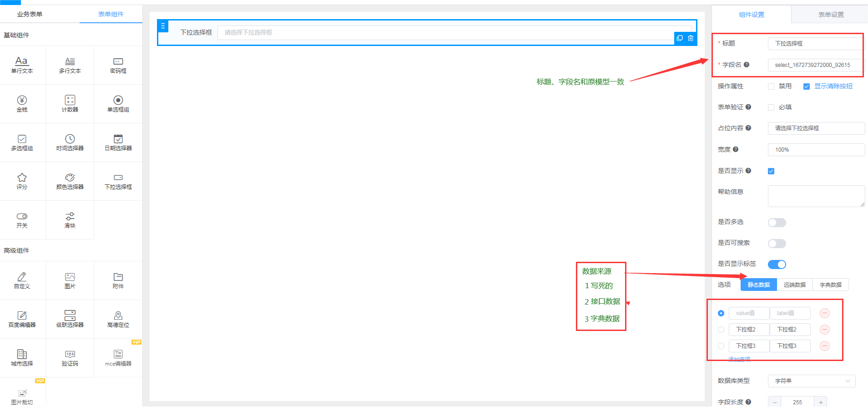Enable the 禁用 checkbox
Viewport: 868px width, 407px height.
[771, 86]
